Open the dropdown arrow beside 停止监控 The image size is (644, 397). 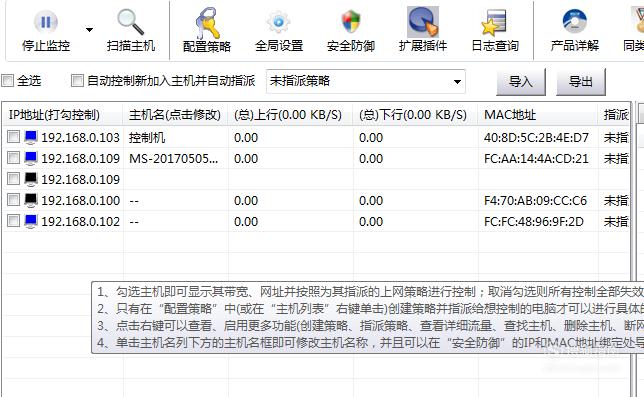(89, 30)
